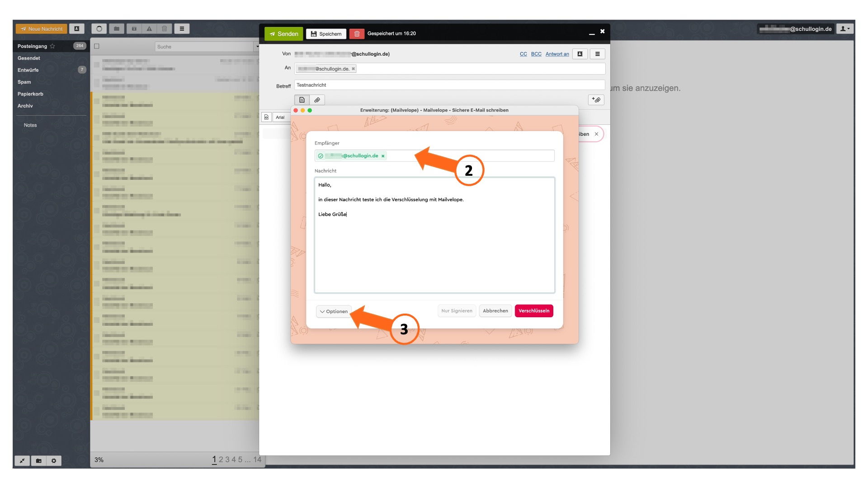Screen dimensions: 868x488
Task: Open the Arial font dropdown
Action: [281, 117]
